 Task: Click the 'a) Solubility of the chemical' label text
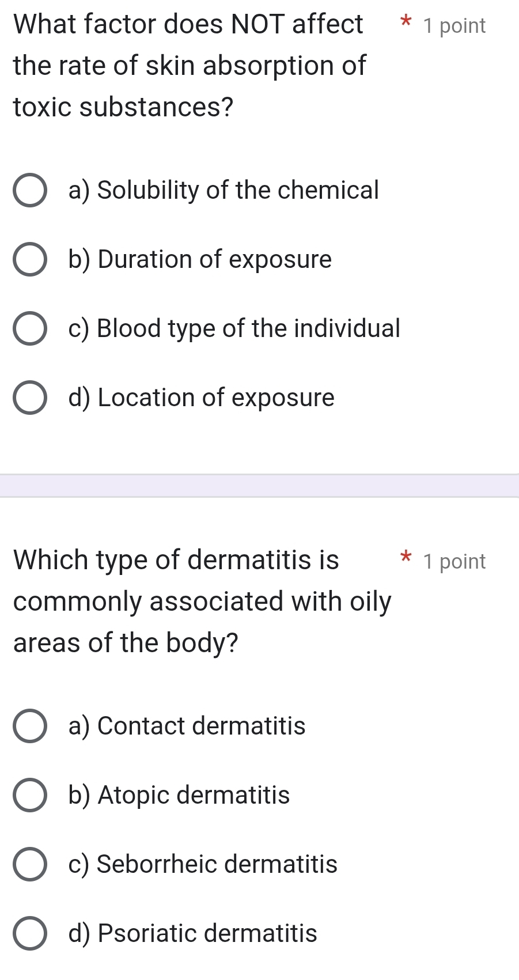click(223, 190)
